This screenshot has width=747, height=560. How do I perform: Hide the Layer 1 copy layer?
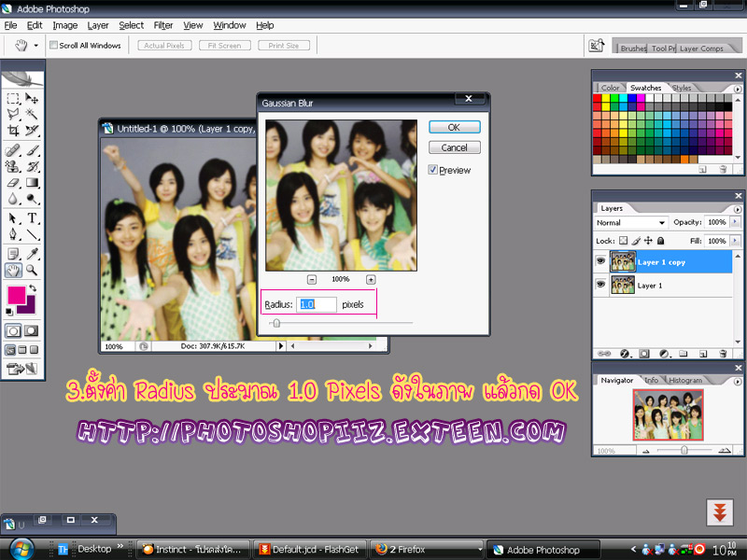(x=600, y=261)
